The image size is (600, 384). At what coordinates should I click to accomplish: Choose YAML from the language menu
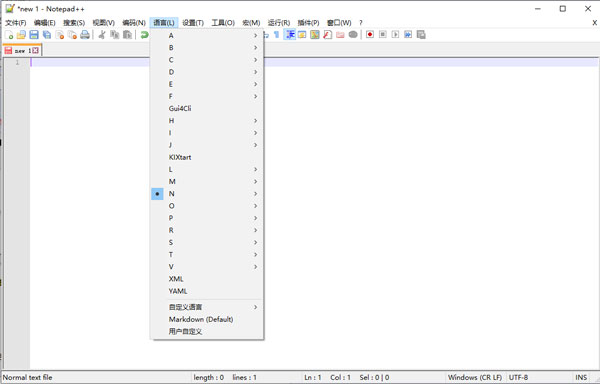click(207, 291)
